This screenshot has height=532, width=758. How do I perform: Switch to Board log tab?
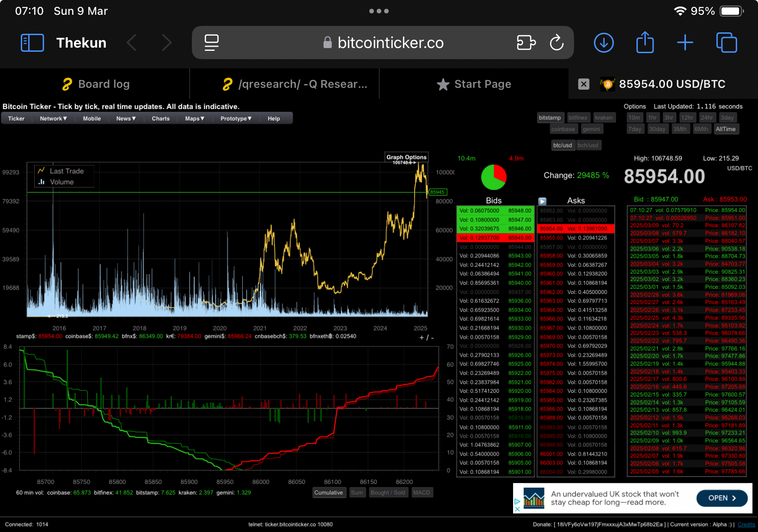pos(95,84)
